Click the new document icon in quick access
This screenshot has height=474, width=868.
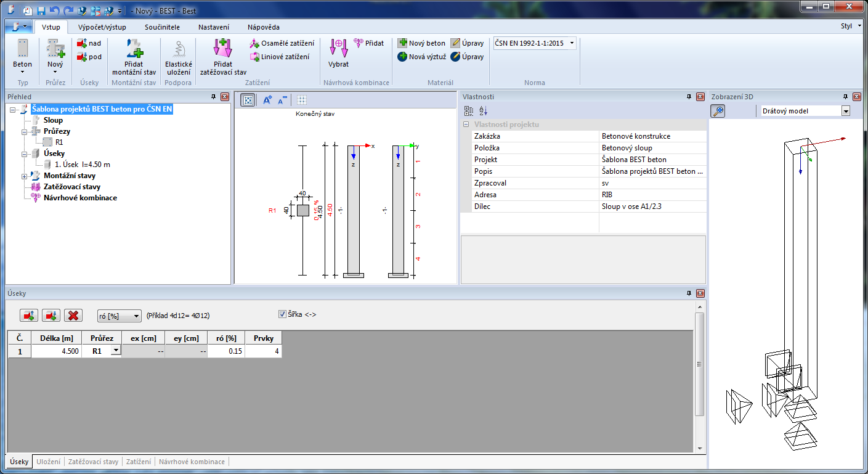click(28, 10)
